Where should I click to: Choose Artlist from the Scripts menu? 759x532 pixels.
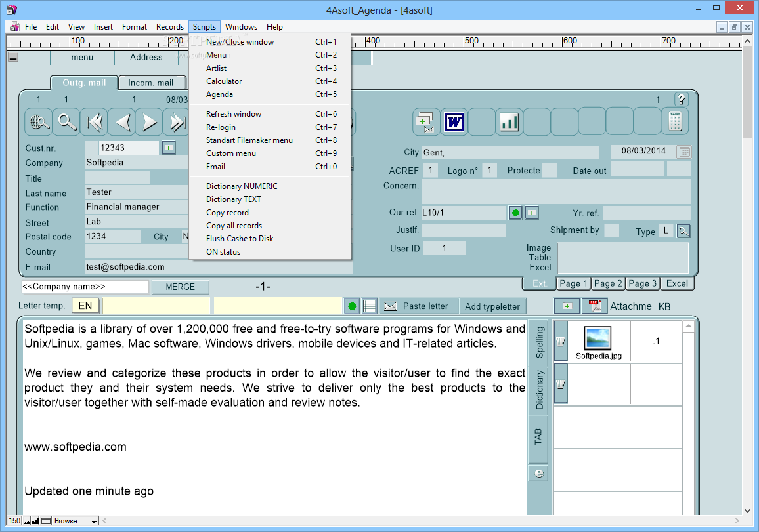click(270, 68)
